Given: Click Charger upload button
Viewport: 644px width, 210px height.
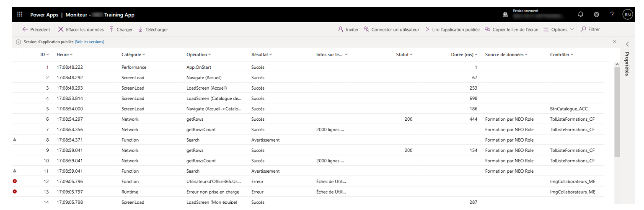Looking at the screenshot, I should [x=121, y=29].
